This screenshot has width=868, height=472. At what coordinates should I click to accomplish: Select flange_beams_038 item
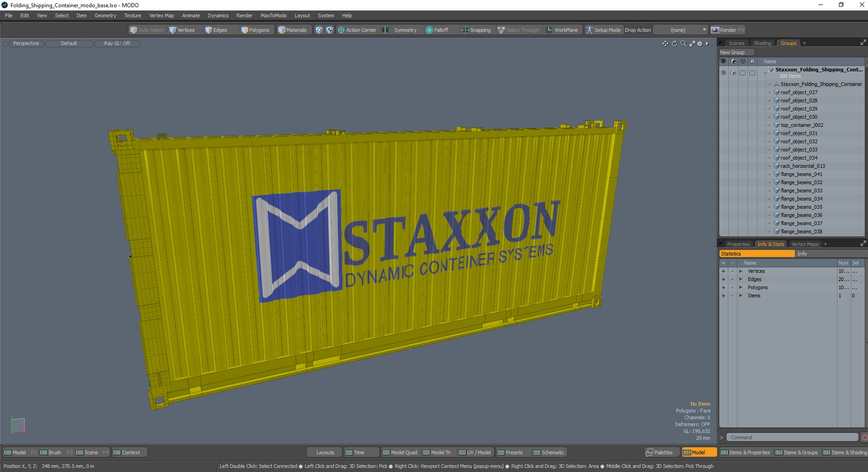point(801,231)
